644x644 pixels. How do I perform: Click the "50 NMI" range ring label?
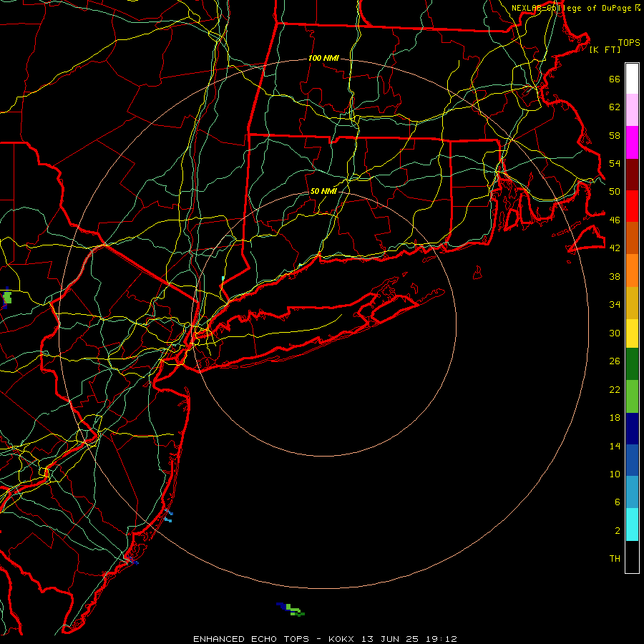pyautogui.click(x=323, y=191)
